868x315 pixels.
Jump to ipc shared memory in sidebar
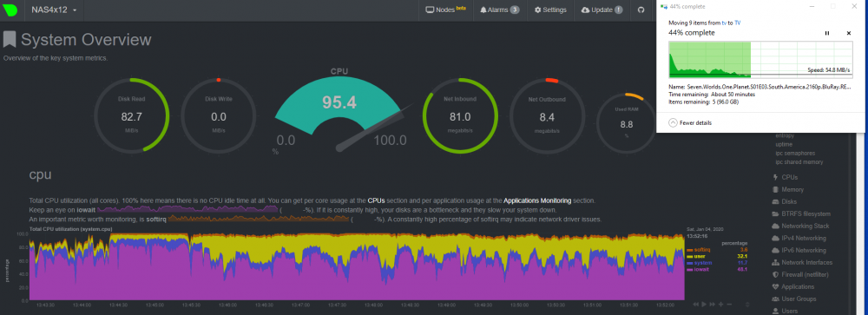[x=799, y=162]
